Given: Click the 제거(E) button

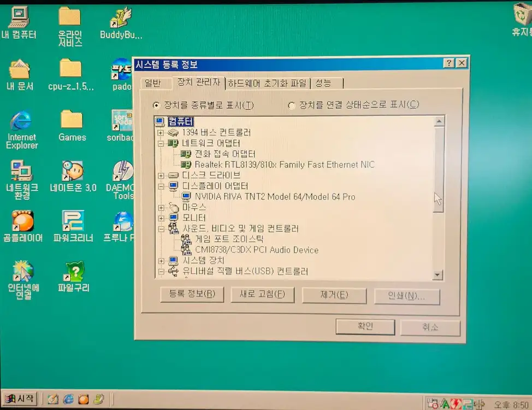Looking at the screenshot, I should (334, 295).
